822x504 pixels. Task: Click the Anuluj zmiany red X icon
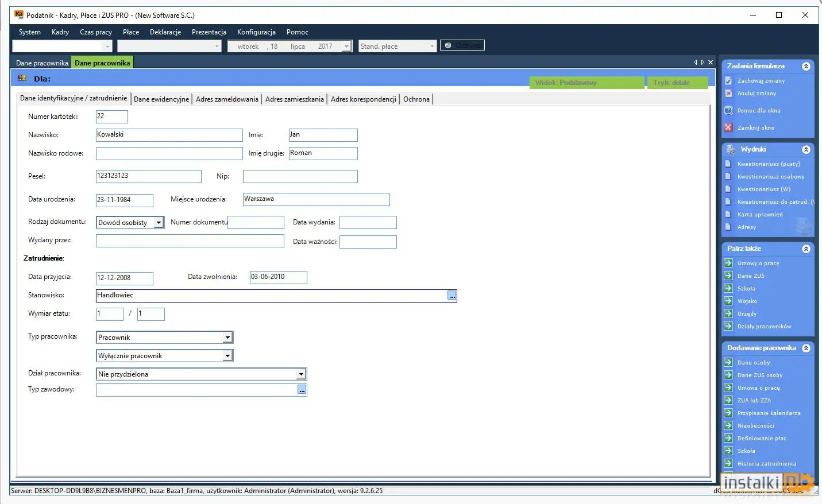tap(728, 94)
